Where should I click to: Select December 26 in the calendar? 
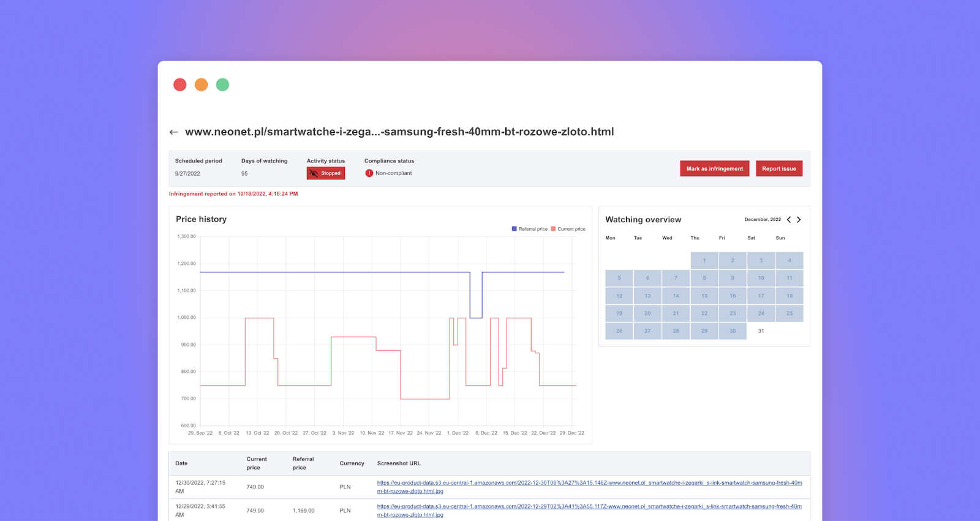(619, 331)
